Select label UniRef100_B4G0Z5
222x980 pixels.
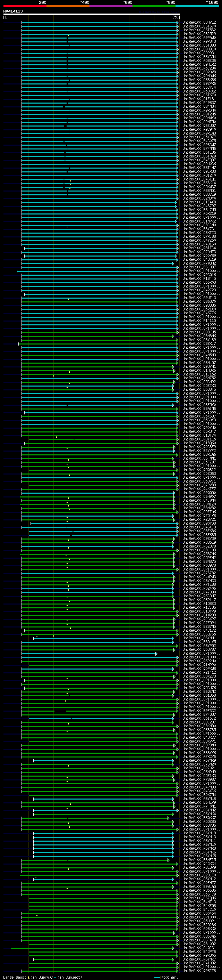[199, 141]
